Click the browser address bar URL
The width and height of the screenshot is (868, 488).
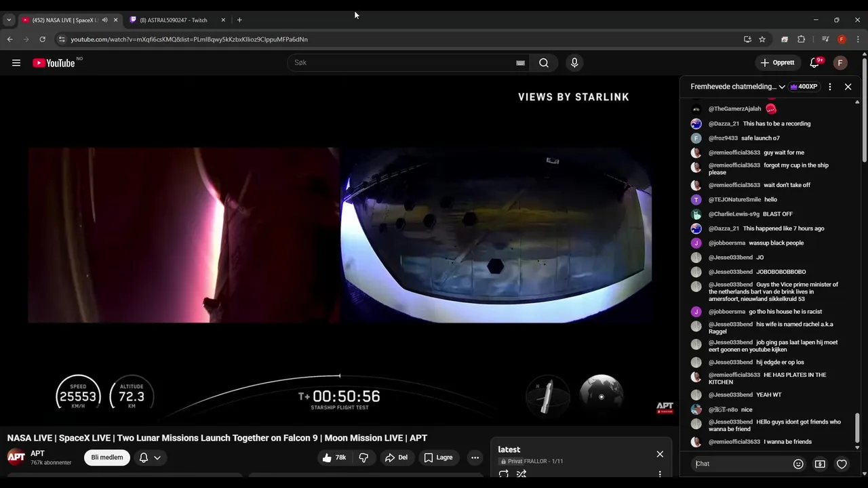(189, 39)
